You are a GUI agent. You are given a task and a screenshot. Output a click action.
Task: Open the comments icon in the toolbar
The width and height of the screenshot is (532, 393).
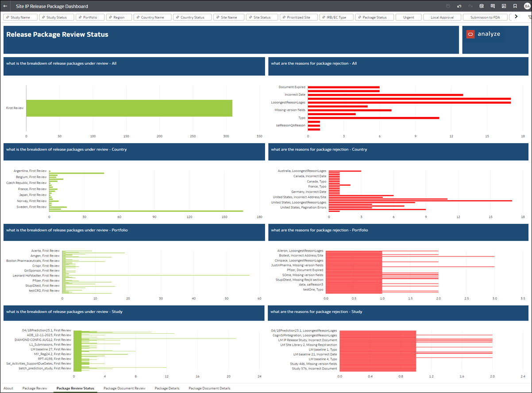point(493,6)
